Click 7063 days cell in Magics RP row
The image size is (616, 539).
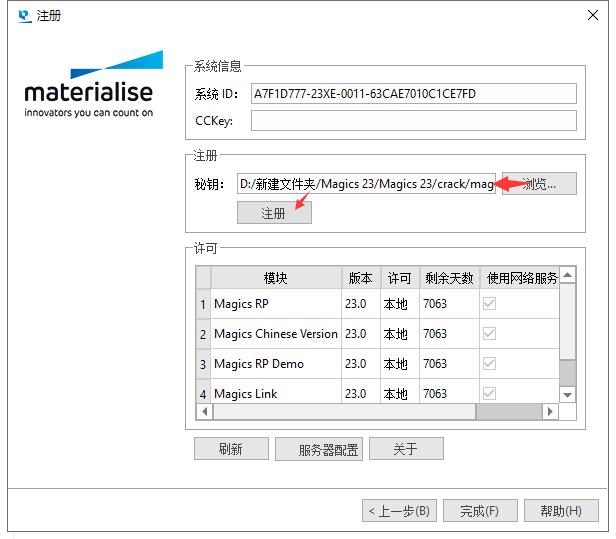pyautogui.click(x=449, y=304)
